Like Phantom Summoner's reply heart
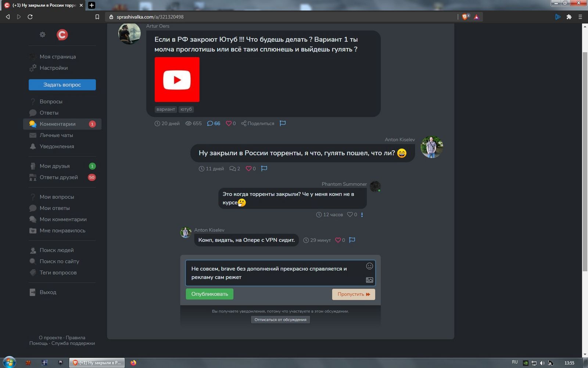Image resolution: width=588 pixels, height=368 pixels. click(x=350, y=215)
